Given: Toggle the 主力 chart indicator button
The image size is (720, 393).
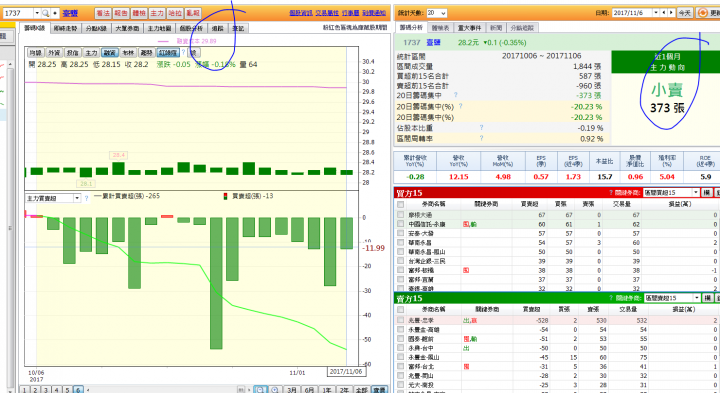Looking at the screenshot, I should [91, 53].
